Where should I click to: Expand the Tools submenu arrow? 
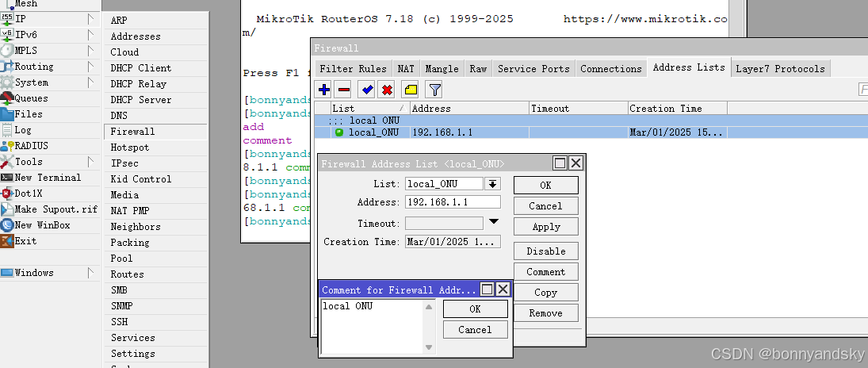91,162
